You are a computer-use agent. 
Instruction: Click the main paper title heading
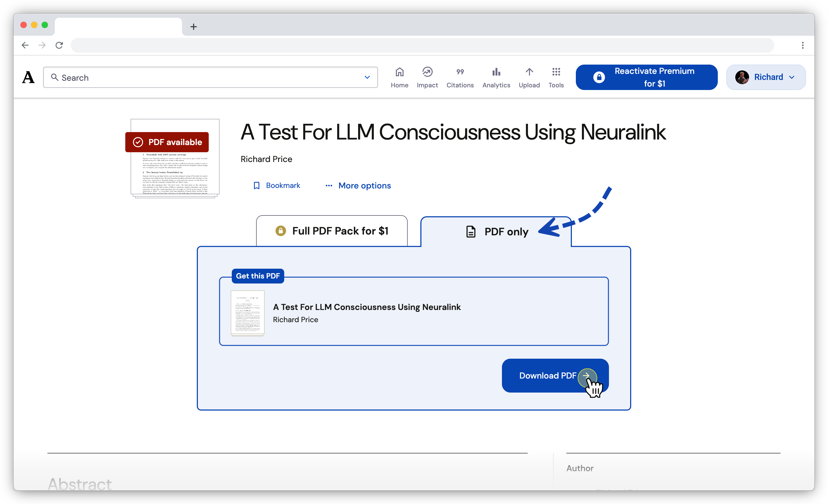point(453,132)
